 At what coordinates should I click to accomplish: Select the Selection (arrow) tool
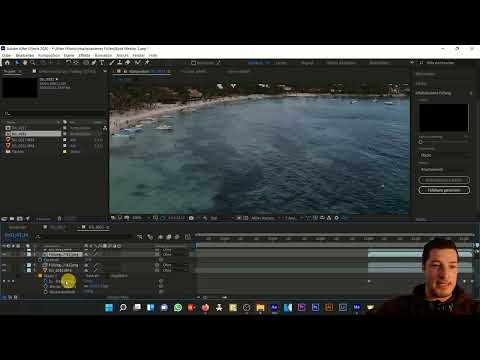[x=18, y=62]
